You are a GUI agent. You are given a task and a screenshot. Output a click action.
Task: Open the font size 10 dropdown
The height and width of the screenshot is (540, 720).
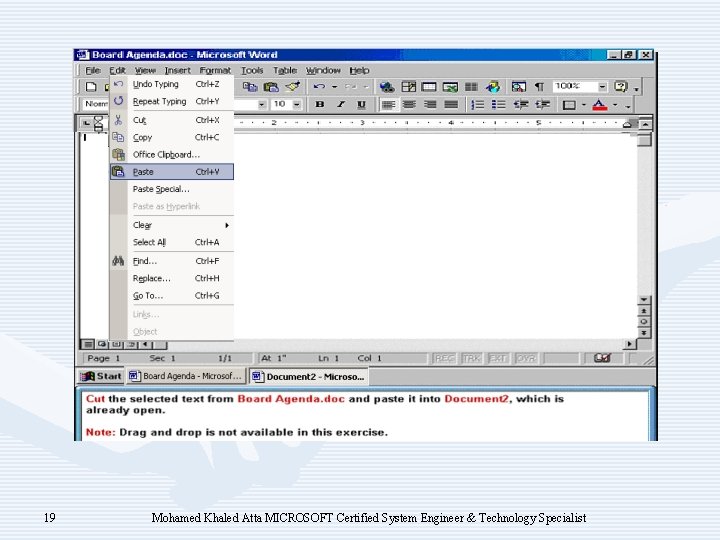(x=297, y=104)
